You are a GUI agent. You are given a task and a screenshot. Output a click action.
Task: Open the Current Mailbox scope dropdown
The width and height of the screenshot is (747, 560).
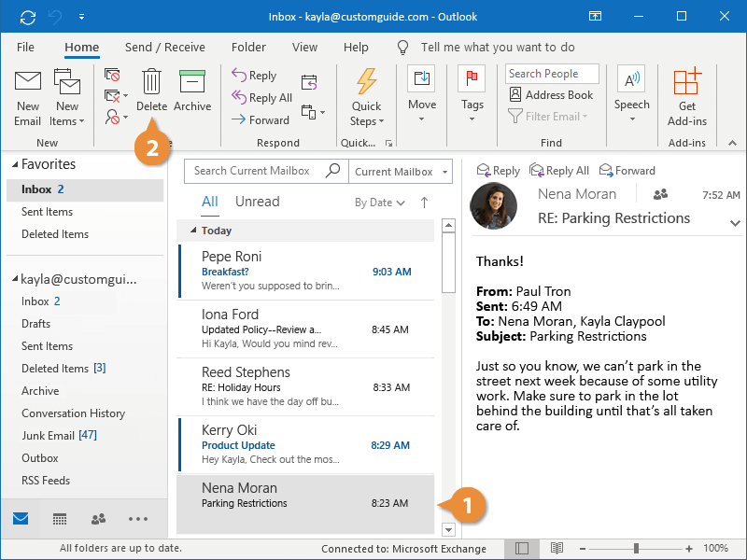401,172
